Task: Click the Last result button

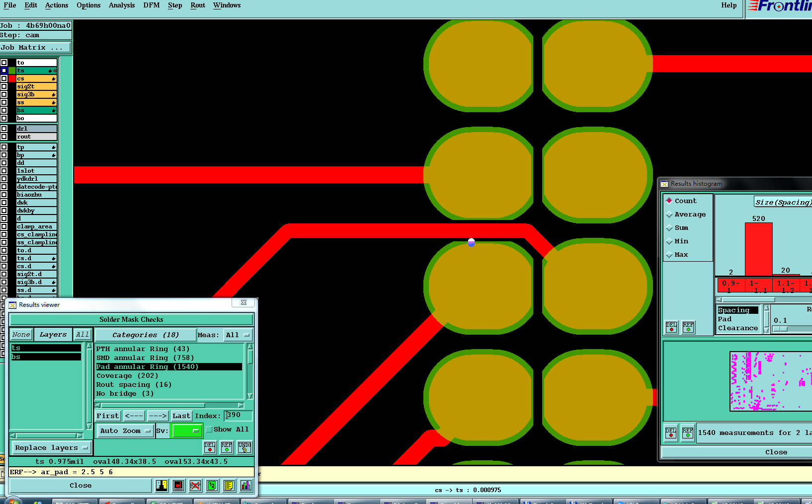Action: 181,416
